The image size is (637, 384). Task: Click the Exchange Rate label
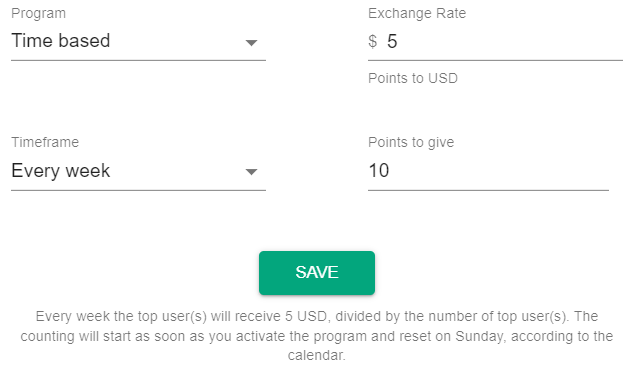pyautogui.click(x=417, y=13)
